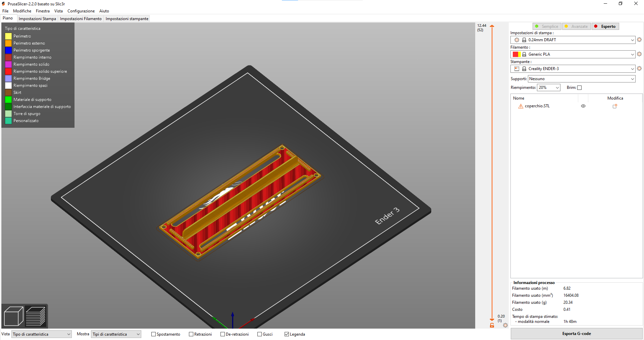This screenshot has width=644, height=340.
Task: Uncheck the Legenda checkbox
Action: click(x=287, y=334)
